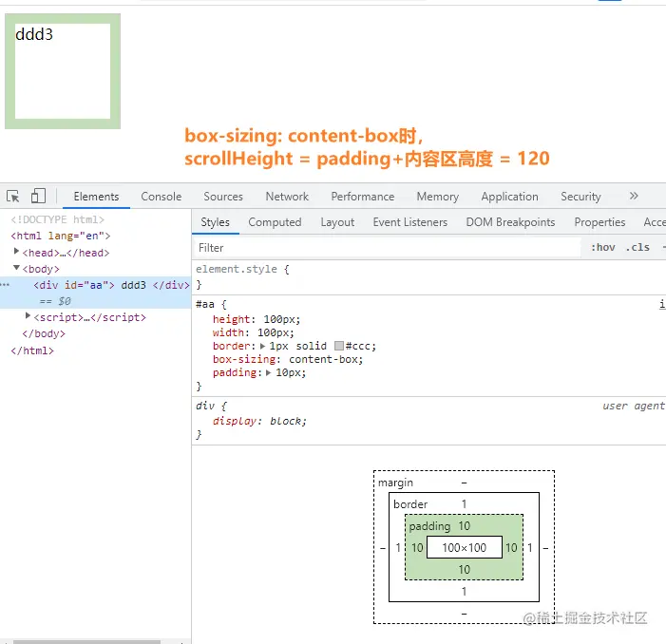Toggle the device toolbar icon
The image size is (666, 644).
click(38, 196)
